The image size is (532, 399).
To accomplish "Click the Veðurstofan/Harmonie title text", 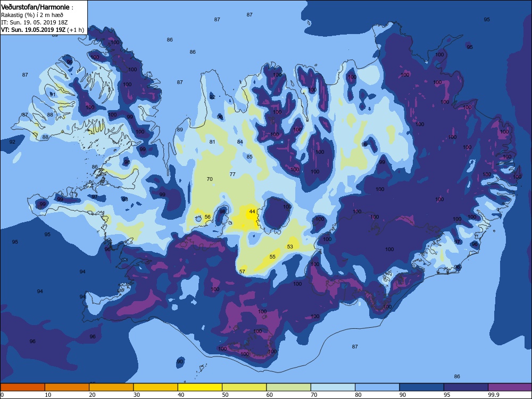I will pos(35,7).
